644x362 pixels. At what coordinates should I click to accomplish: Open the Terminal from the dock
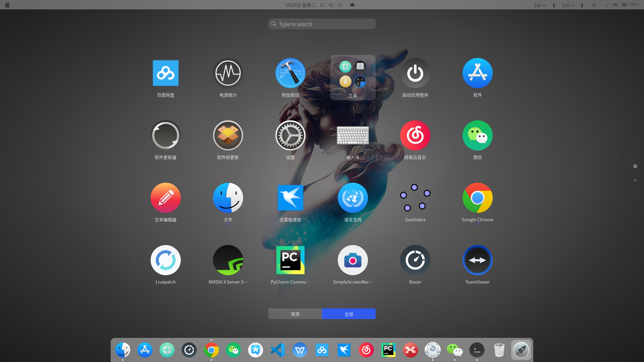(477, 350)
